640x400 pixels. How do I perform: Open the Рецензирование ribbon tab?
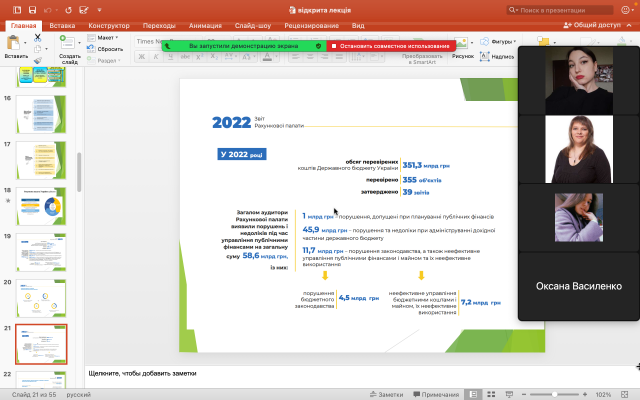[x=311, y=25]
